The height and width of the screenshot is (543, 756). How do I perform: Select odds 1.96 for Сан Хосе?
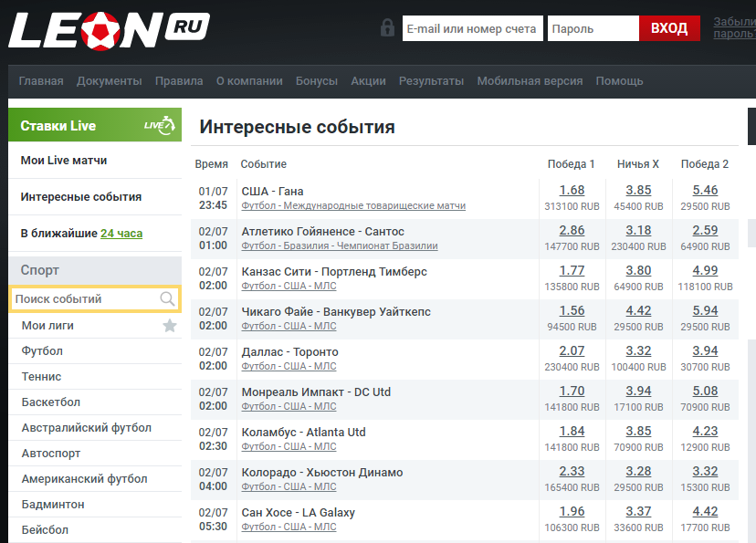(572, 511)
